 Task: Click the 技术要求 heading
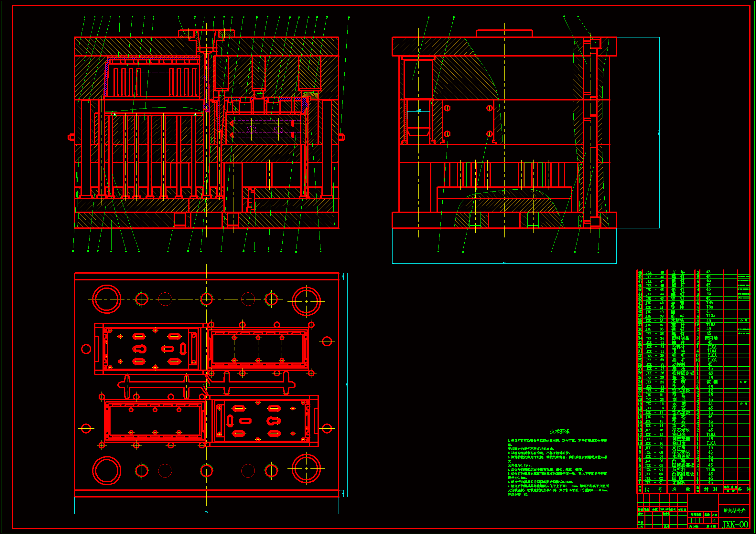[x=559, y=431]
